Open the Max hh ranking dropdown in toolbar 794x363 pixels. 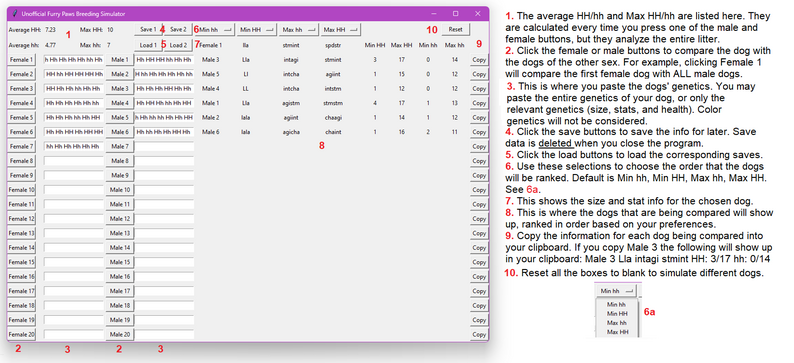pos(299,30)
